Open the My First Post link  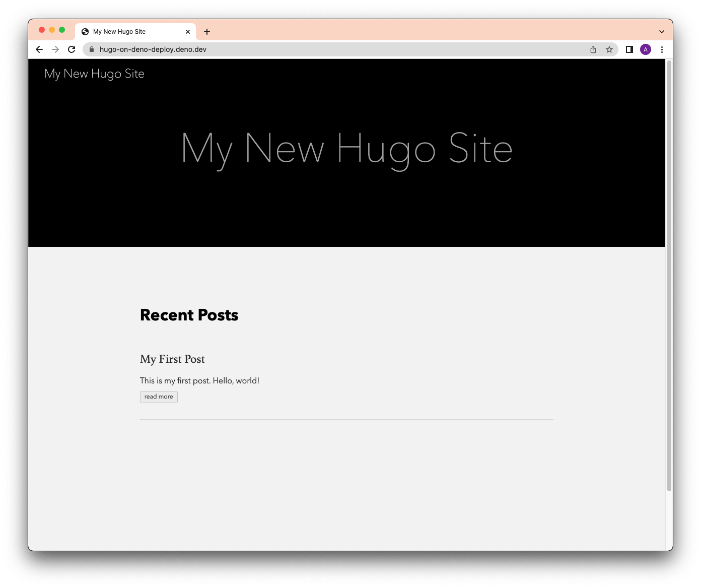172,359
